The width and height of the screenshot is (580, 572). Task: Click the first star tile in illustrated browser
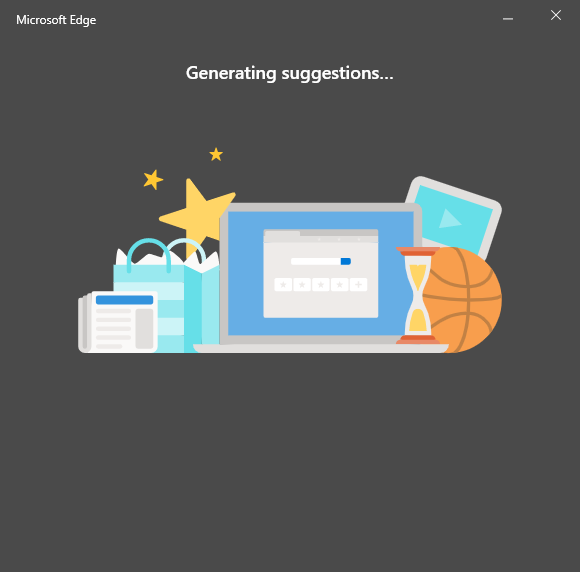coord(283,285)
